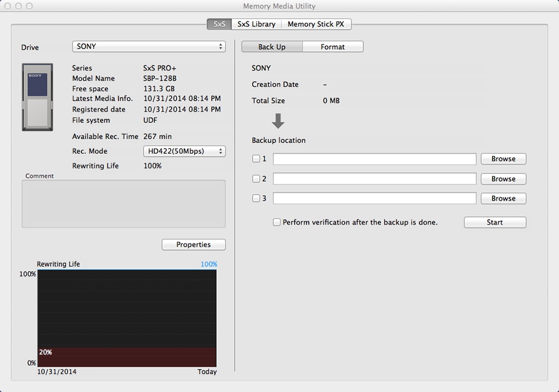This screenshot has height=392, width=559.
Task: Switch to the SxS Library tab
Action: [x=256, y=25]
